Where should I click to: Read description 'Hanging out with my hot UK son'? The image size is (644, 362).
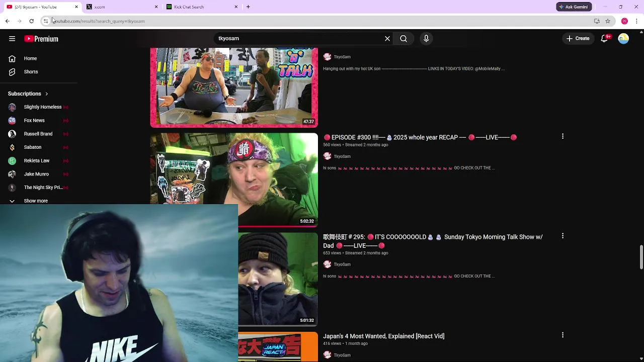click(414, 69)
